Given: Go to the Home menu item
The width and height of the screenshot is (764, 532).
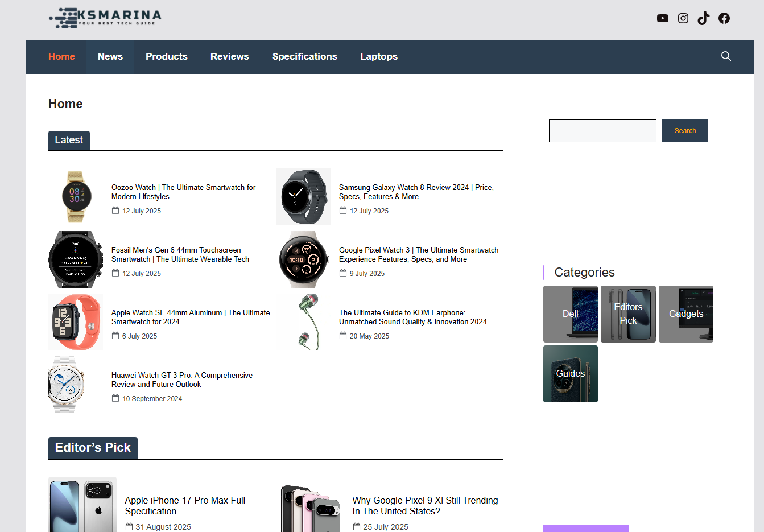Looking at the screenshot, I should pyautogui.click(x=61, y=57).
